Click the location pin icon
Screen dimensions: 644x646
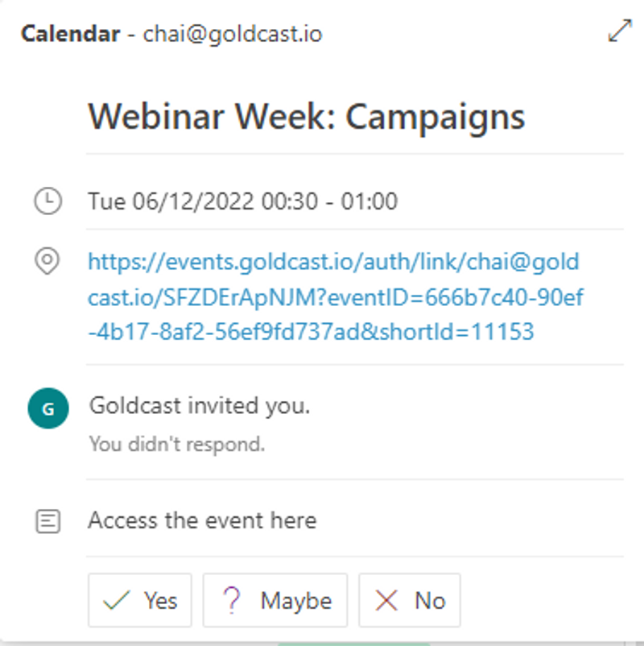(x=47, y=262)
